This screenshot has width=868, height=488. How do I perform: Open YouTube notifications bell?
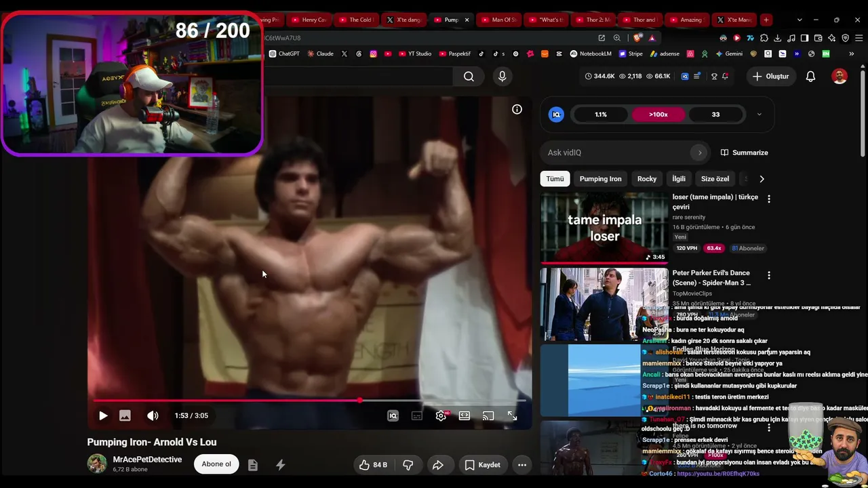point(810,77)
